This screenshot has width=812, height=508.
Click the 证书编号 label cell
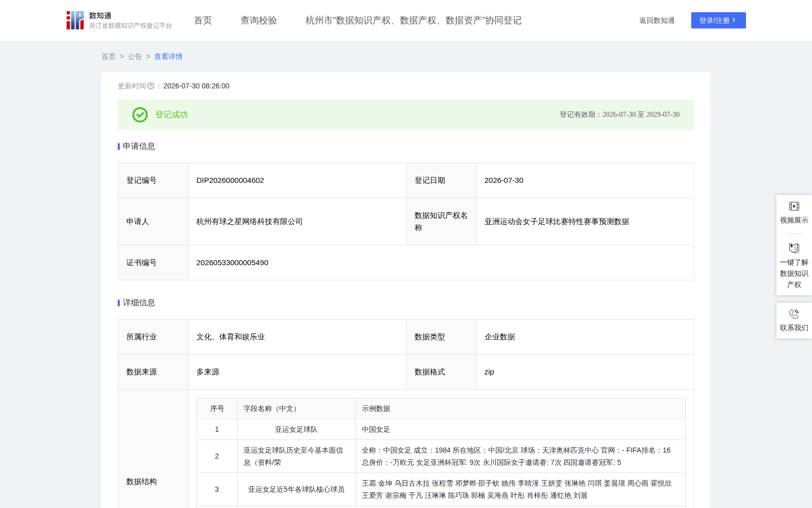pos(153,263)
